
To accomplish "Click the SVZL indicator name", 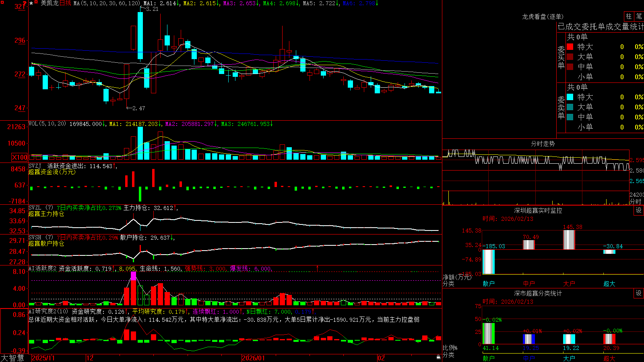I will pos(35,208).
